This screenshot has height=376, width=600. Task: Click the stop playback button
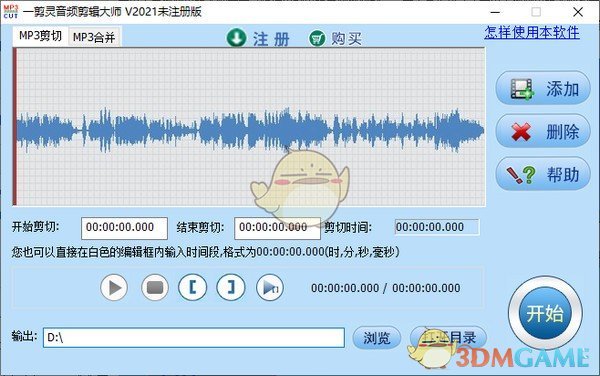pos(155,288)
